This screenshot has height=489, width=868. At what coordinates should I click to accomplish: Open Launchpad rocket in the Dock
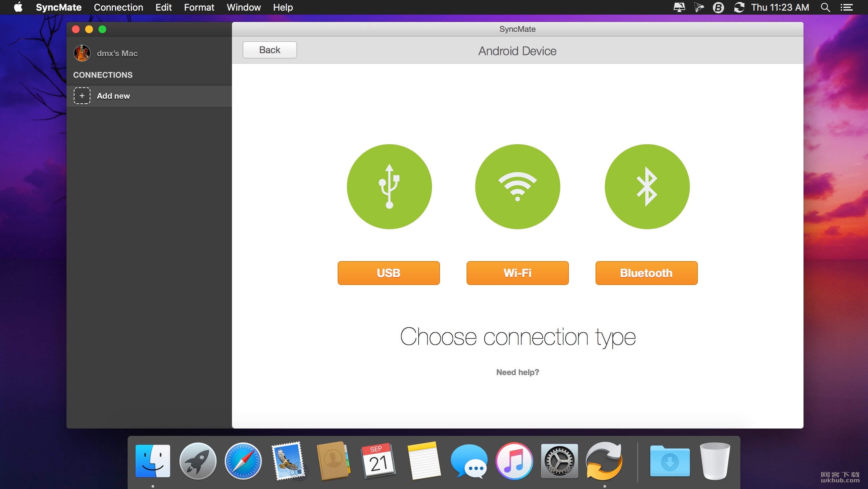tap(198, 461)
